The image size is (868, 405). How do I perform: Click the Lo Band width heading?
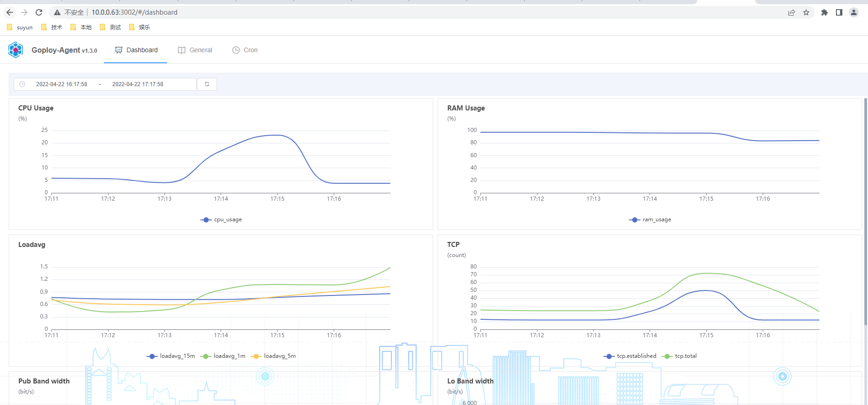point(470,381)
